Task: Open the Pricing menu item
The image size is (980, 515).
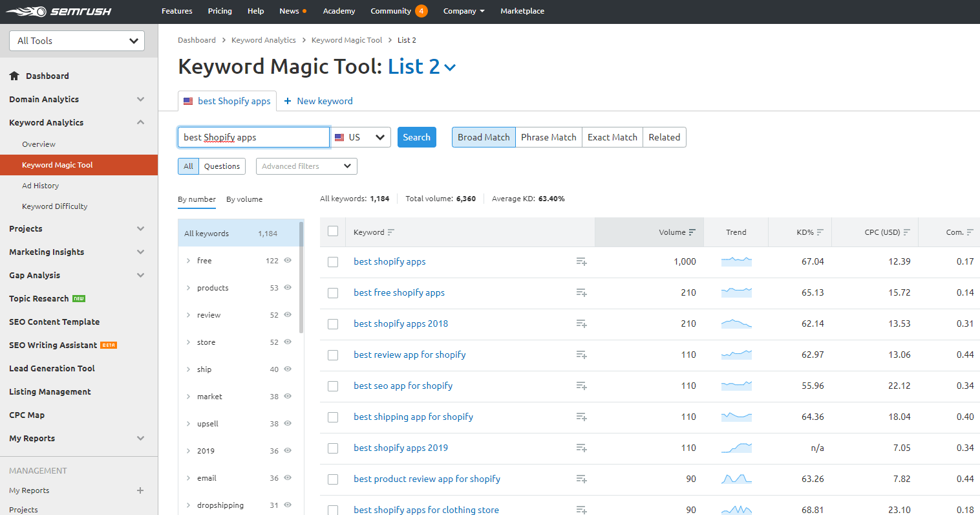Action: pos(220,11)
